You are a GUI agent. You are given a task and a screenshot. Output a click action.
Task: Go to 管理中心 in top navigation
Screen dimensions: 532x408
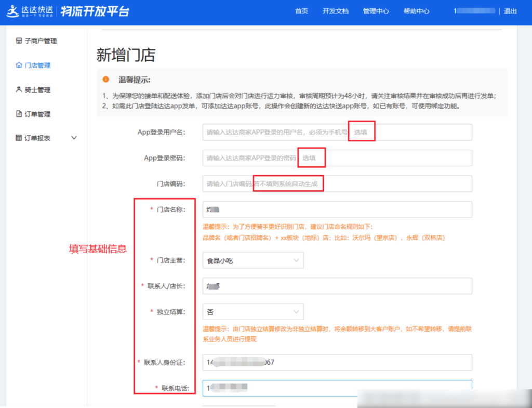[376, 11]
